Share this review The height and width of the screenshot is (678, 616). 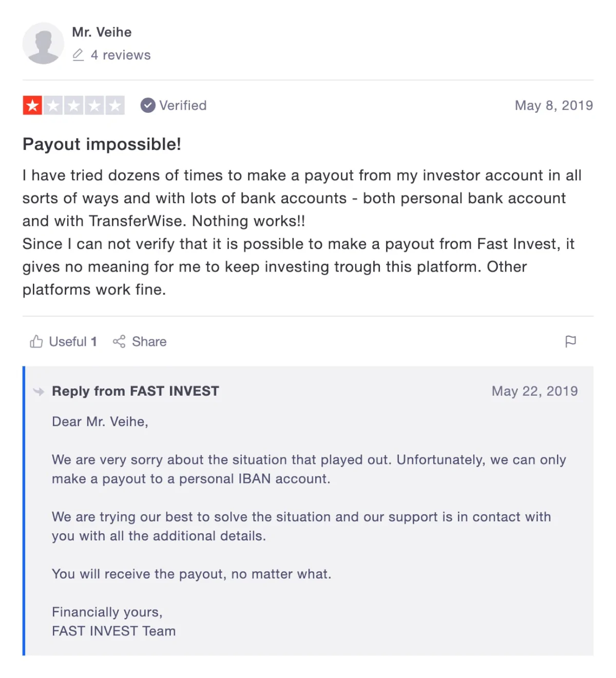140,341
